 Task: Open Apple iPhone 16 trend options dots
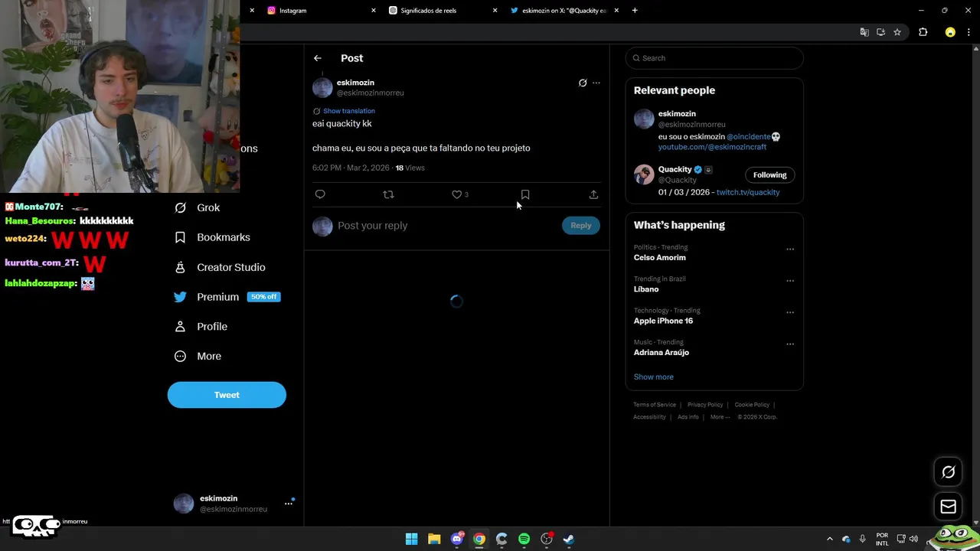[790, 312]
